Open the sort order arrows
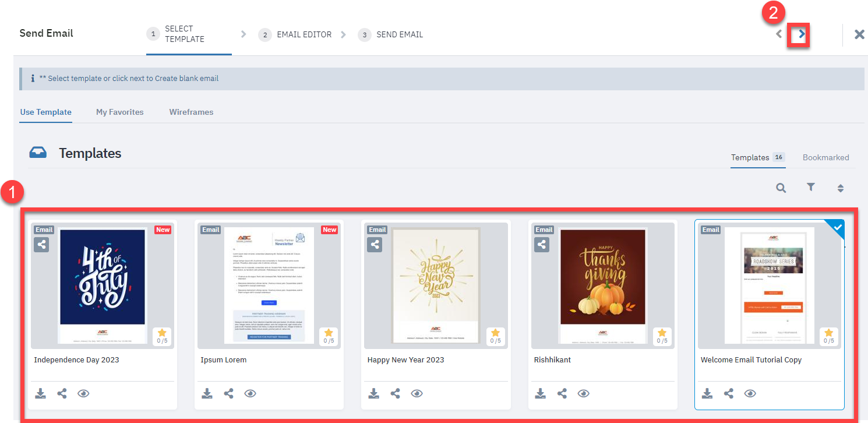868x423 pixels. [x=840, y=188]
